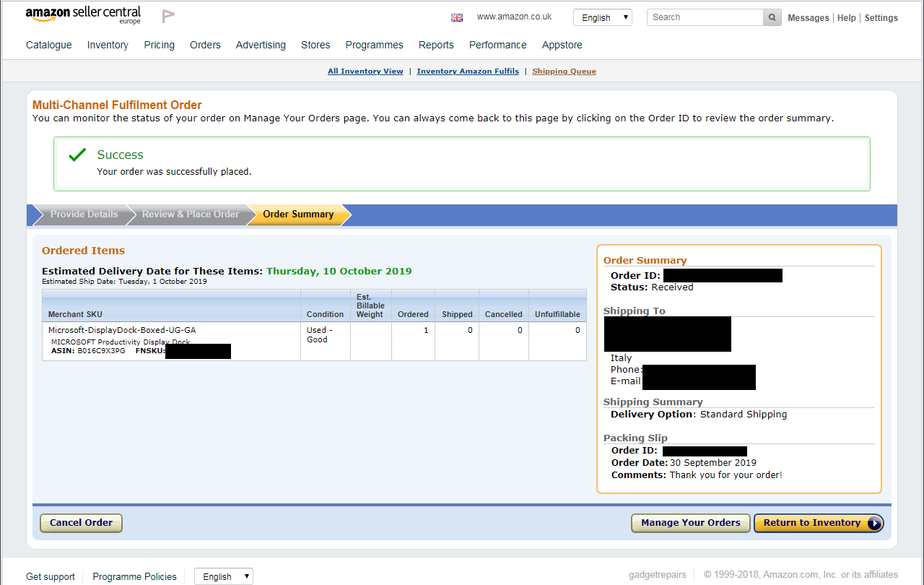Click the gadgetrepairs account name

click(x=658, y=575)
